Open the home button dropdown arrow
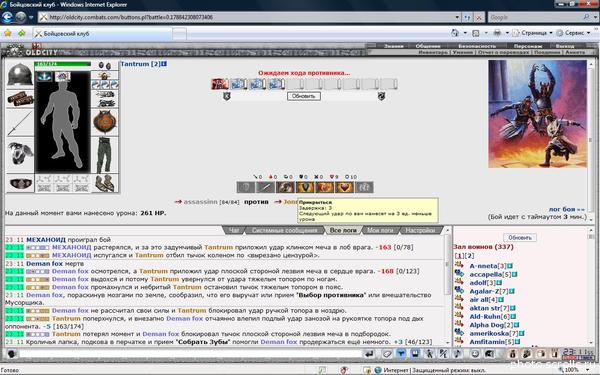 tap(465, 33)
